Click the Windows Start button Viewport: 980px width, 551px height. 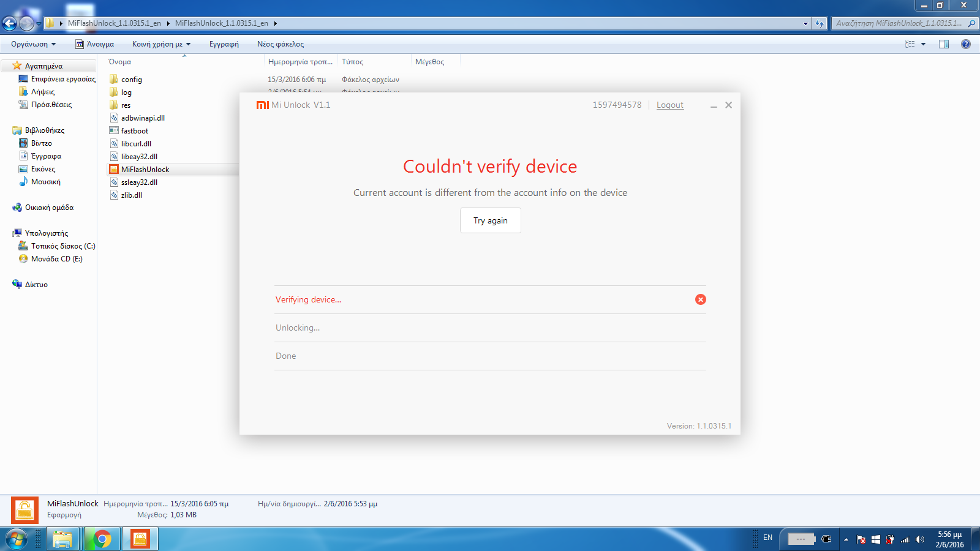(17, 539)
